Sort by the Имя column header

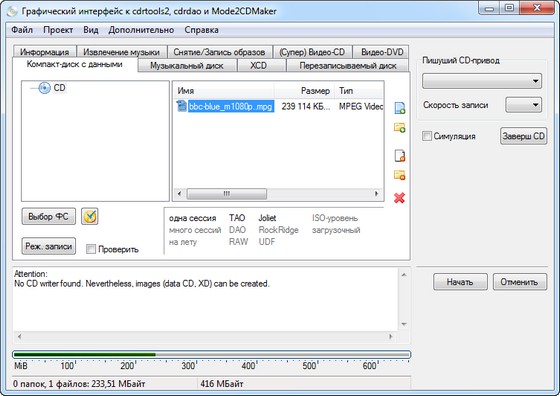pyautogui.click(x=223, y=91)
